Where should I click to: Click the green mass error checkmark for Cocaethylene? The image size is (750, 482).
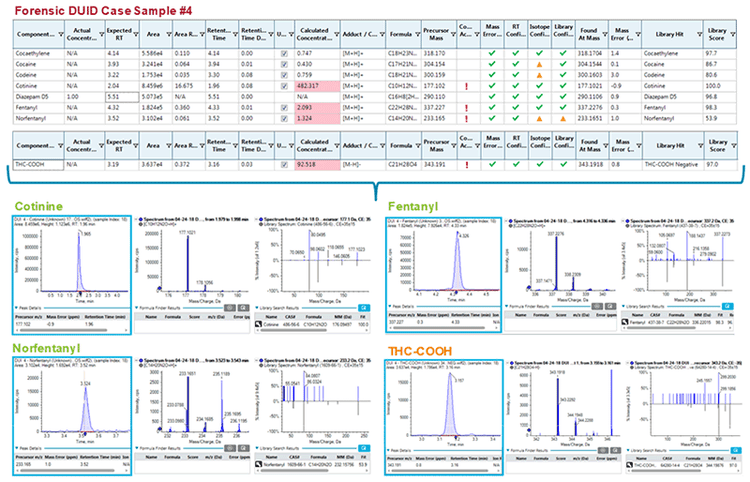(x=491, y=49)
